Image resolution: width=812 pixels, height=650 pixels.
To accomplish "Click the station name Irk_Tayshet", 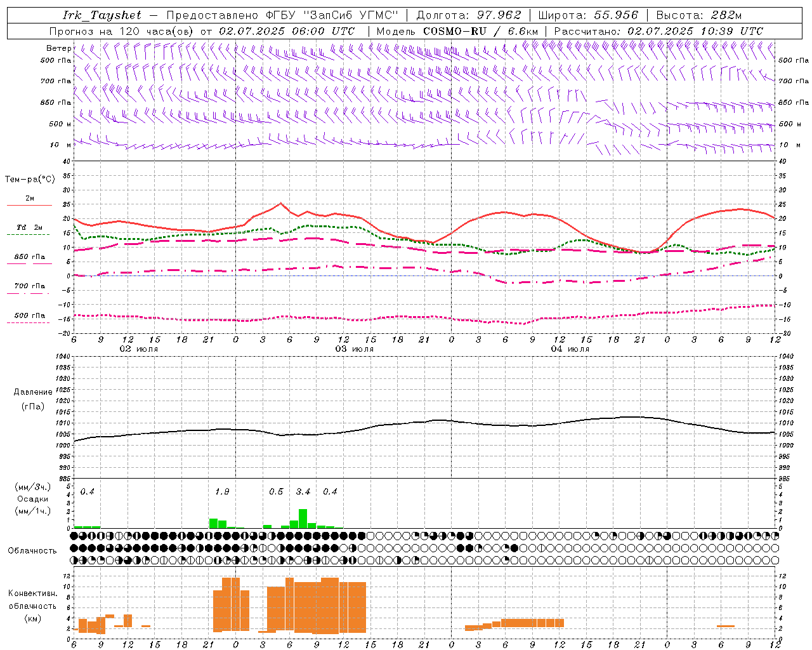I will [x=102, y=15].
